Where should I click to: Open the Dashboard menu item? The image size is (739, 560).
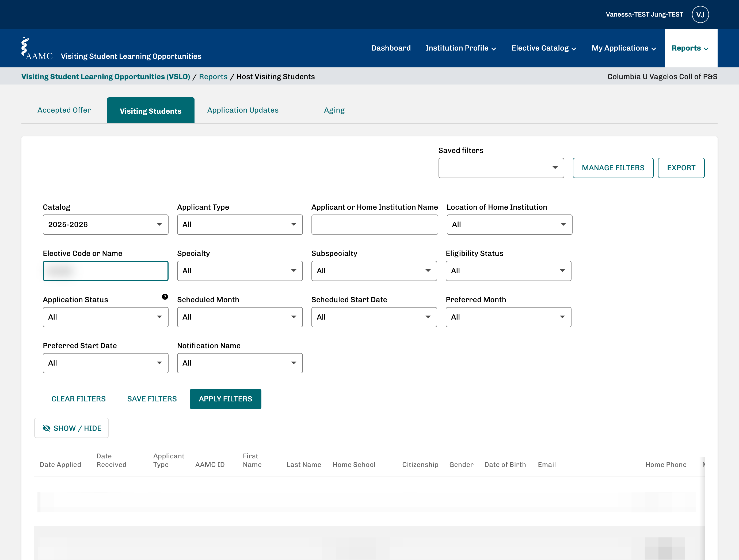391,48
